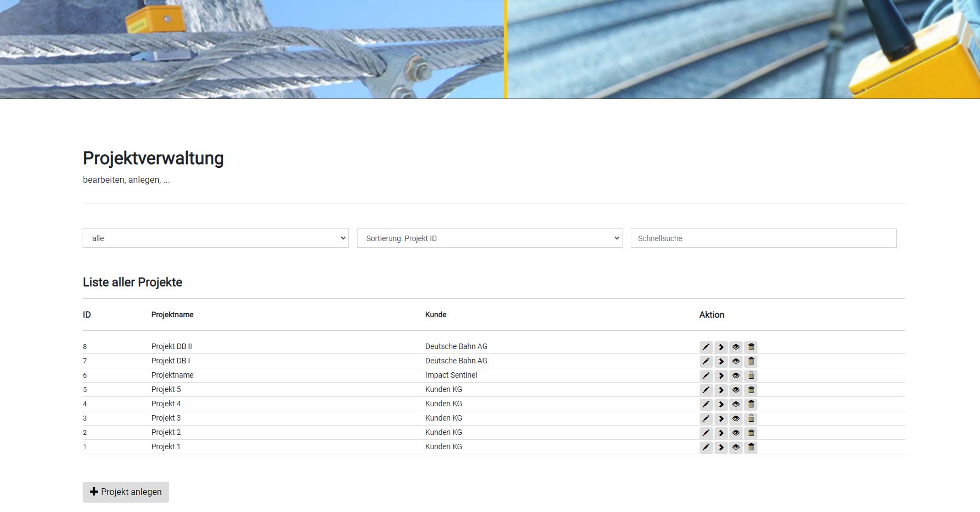Click arrow icon in Projekt 3 row

click(x=721, y=418)
